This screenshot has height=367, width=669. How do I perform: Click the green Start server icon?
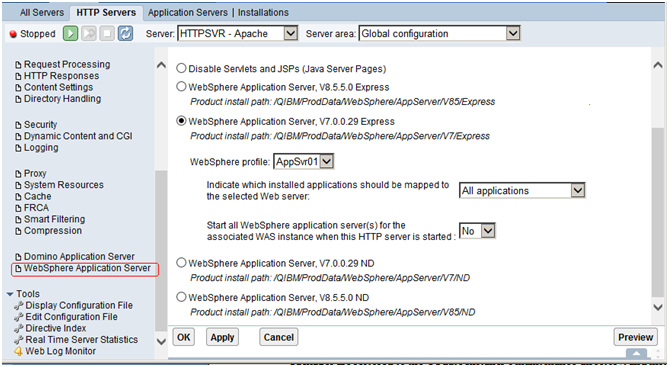point(71,33)
